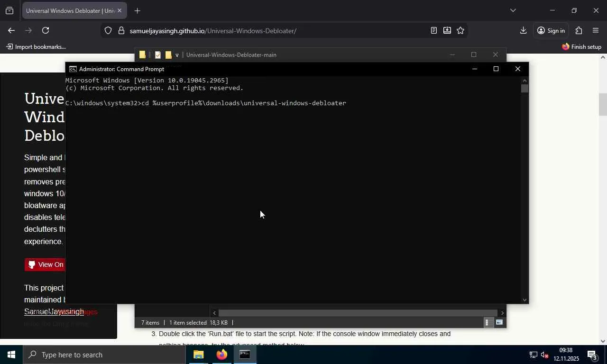
Task: Expand the list all tabs dropdown
Action: [x=513, y=10]
